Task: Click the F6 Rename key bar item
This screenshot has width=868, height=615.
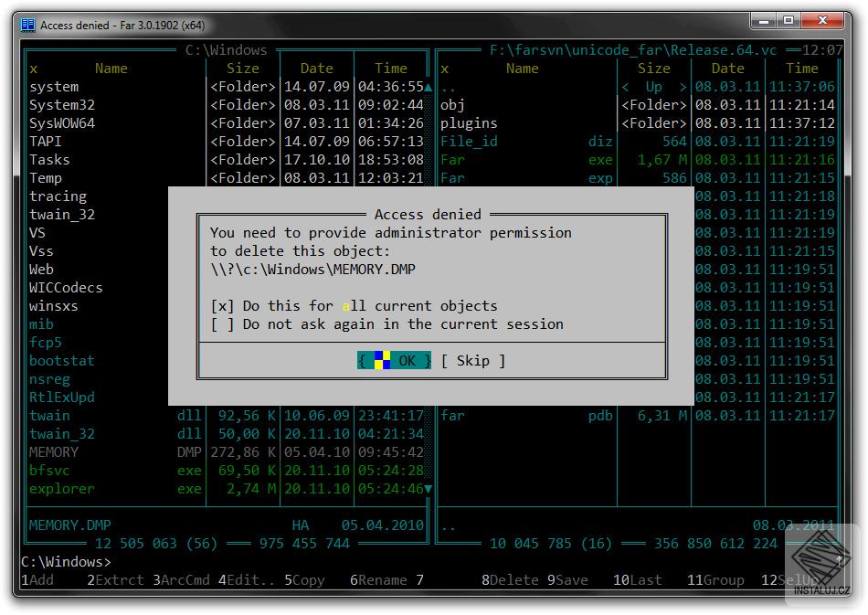Action: click(x=378, y=580)
